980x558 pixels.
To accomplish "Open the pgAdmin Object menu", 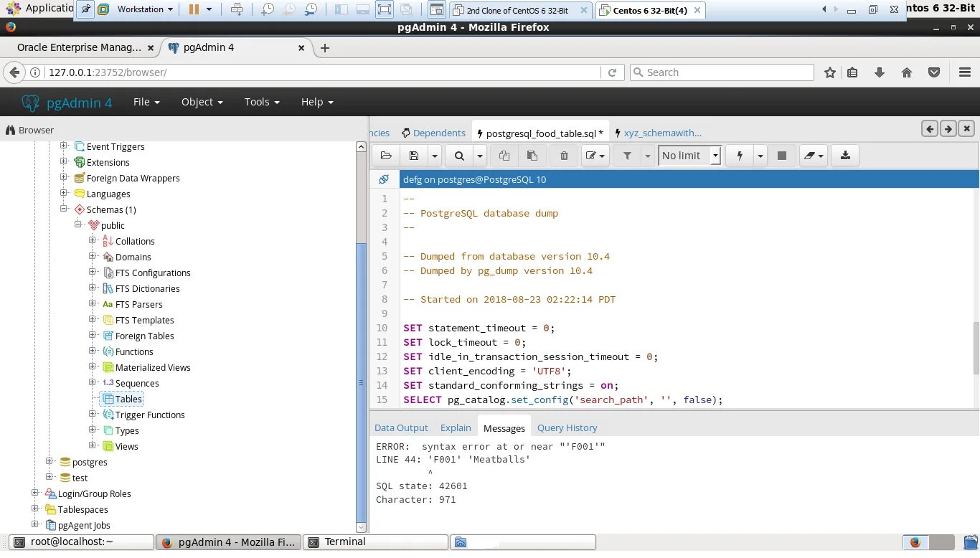I will click(202, 102).
